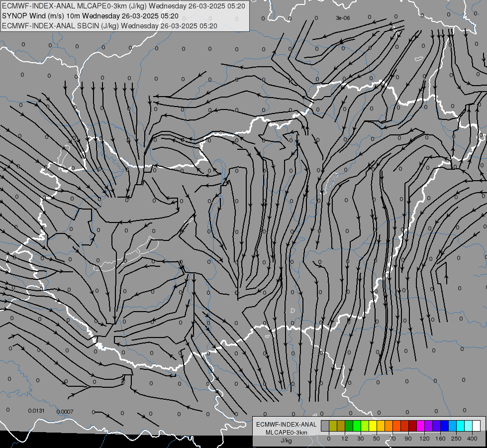The width and height of the screenshot is (487, 448).
Task: Click the legend tick label '30'
Action: click(x=361, y=439)
